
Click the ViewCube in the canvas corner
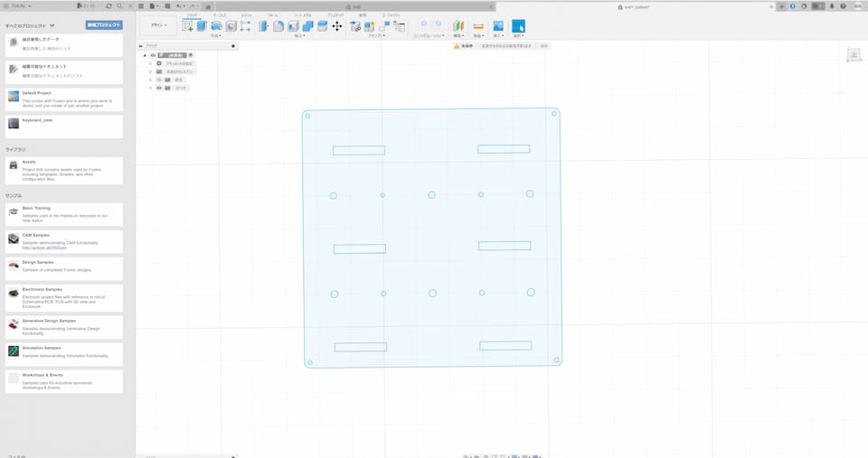(854, 56)
